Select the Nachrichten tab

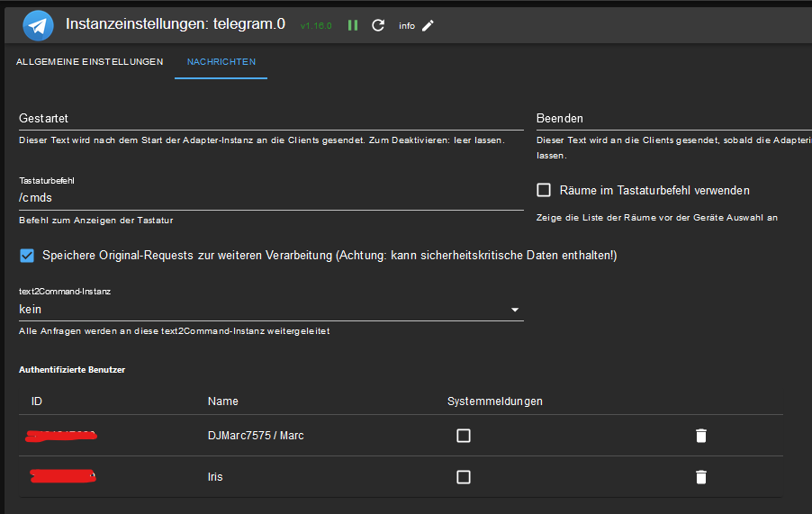[x=221, y=62]
